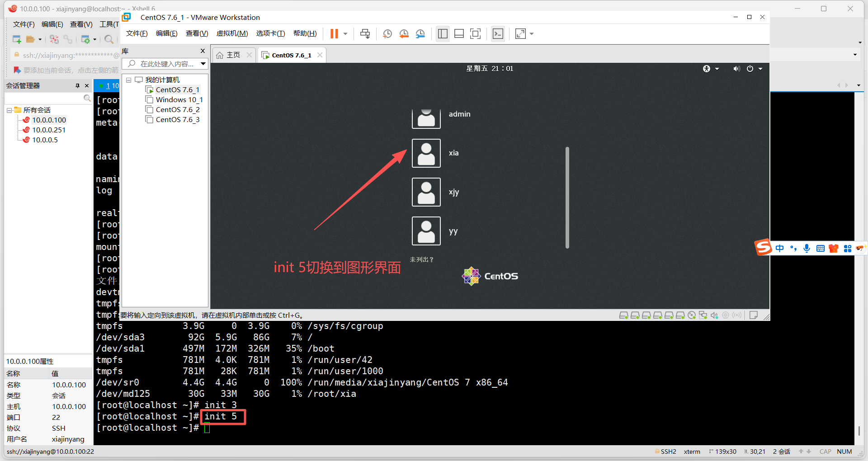868x461 pixels.
Task: Open VMware 文件(F) menu
Action: 137,33
